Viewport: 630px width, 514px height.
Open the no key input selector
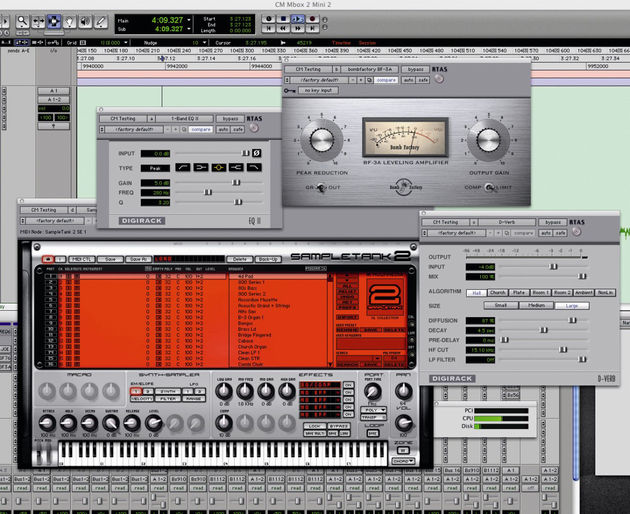click(x=318, y=90)
